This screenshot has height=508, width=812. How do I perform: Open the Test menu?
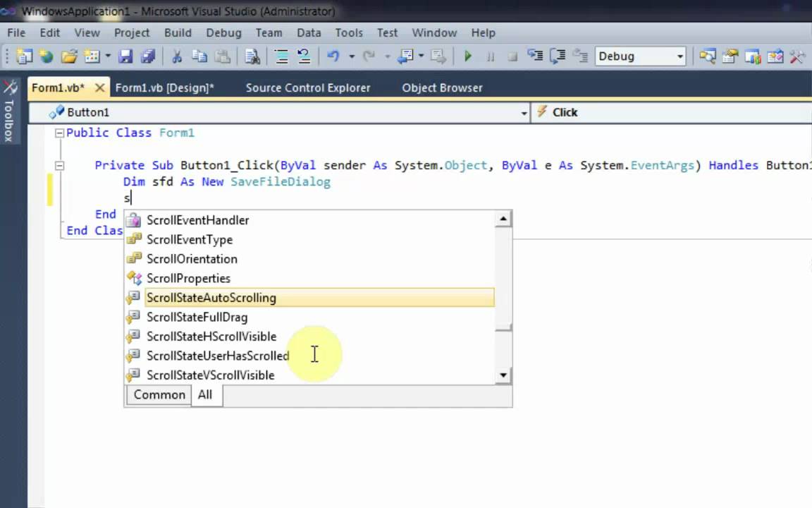pos(387,32)
